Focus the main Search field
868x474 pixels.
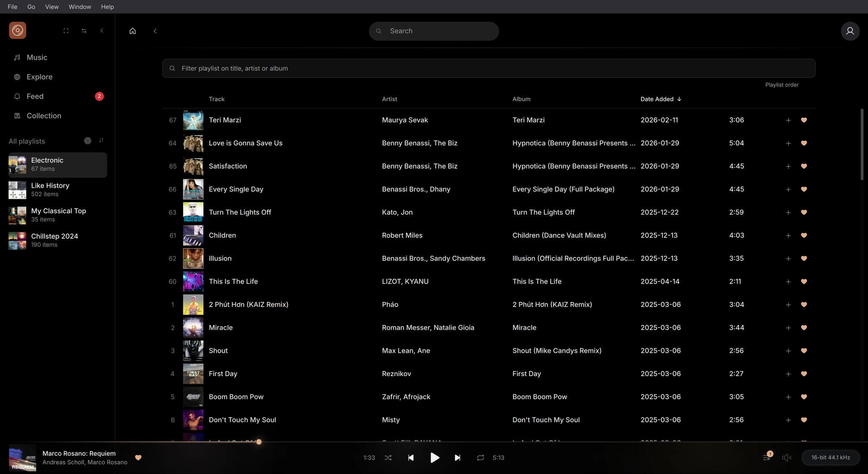(x=434, y=31)
